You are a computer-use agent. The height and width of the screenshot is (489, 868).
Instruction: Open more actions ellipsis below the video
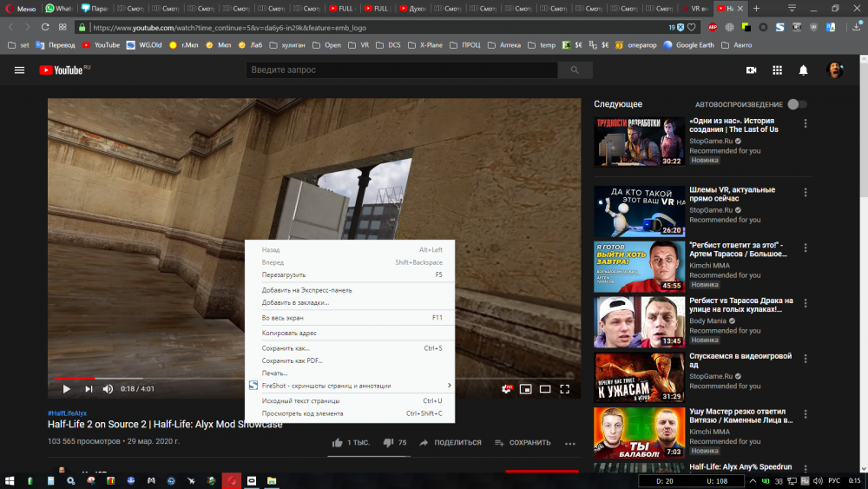coord(570,443)
